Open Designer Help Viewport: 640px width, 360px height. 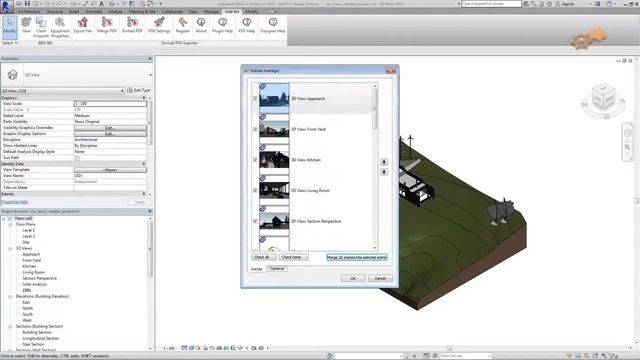pyautogui.click(x=273, y=25)
